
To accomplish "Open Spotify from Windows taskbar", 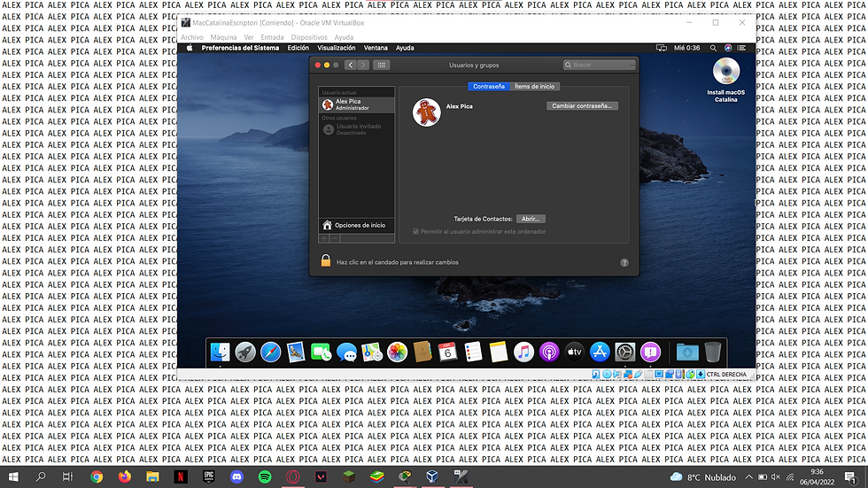I will (265, 477).
